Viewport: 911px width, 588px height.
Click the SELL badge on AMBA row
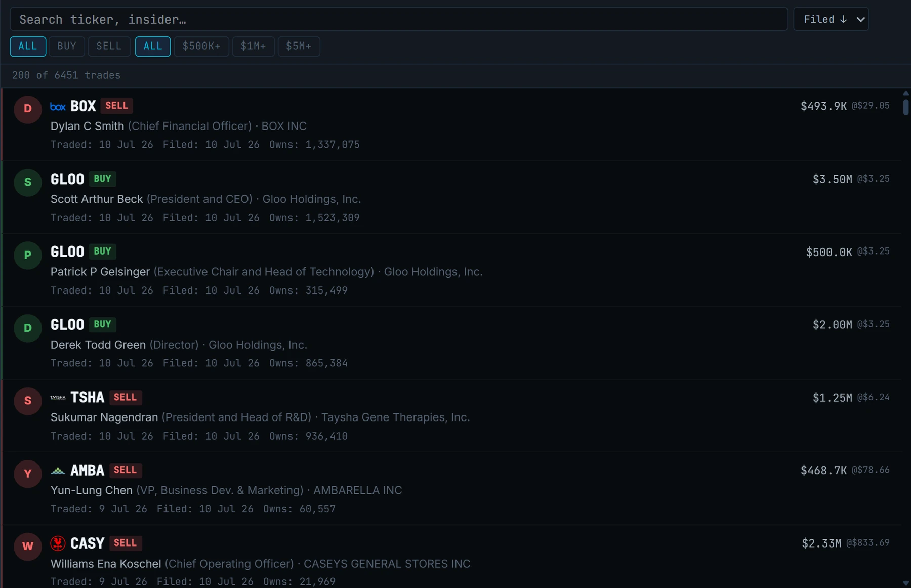point(125,470)
